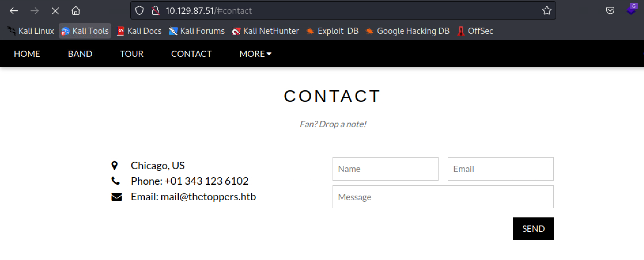The image size is (644, 260).
Task: Click the envelope icon beside the email address
Action: click(x=117, y=197)
